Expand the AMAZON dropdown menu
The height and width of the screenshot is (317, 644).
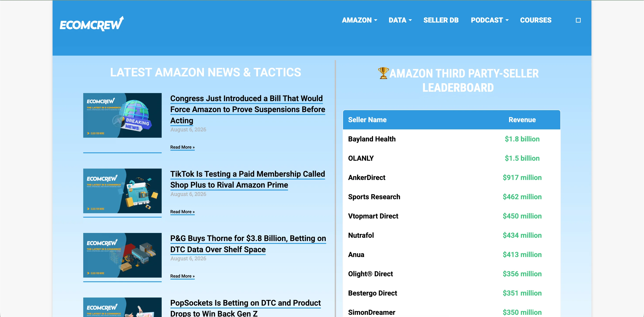tap(359, 20)
